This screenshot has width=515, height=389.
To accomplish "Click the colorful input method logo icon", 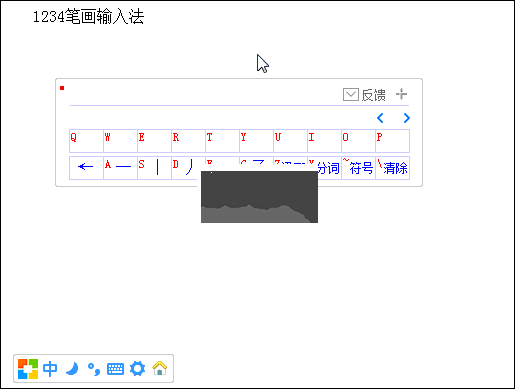I will 28,369.
